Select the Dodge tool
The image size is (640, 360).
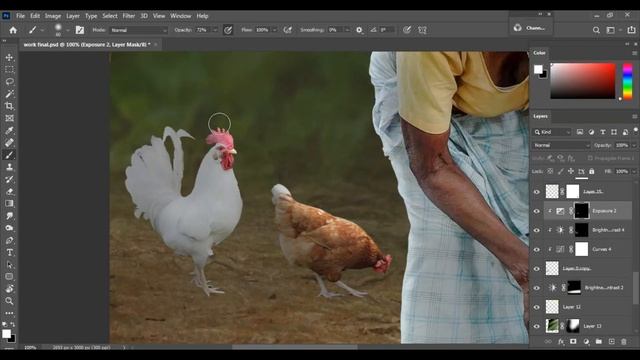coord(9,228)
